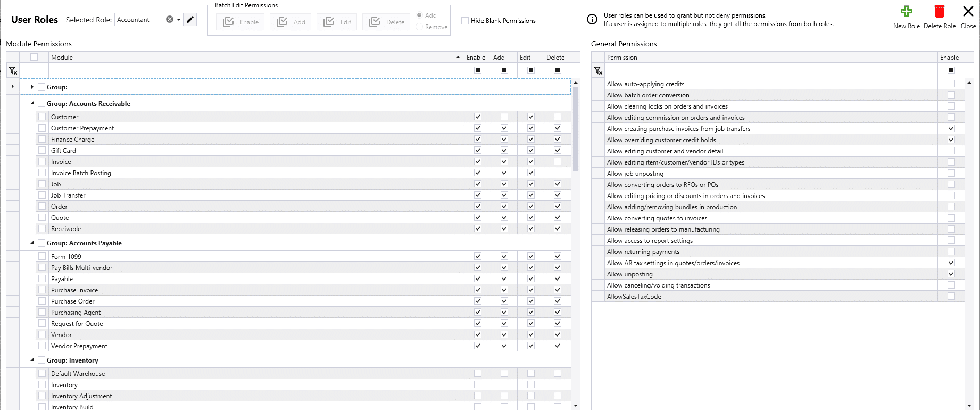This screenshot has height=410, width=980.
Task: Uncheck Allow unposting enable checkbox
Action: 951,274
